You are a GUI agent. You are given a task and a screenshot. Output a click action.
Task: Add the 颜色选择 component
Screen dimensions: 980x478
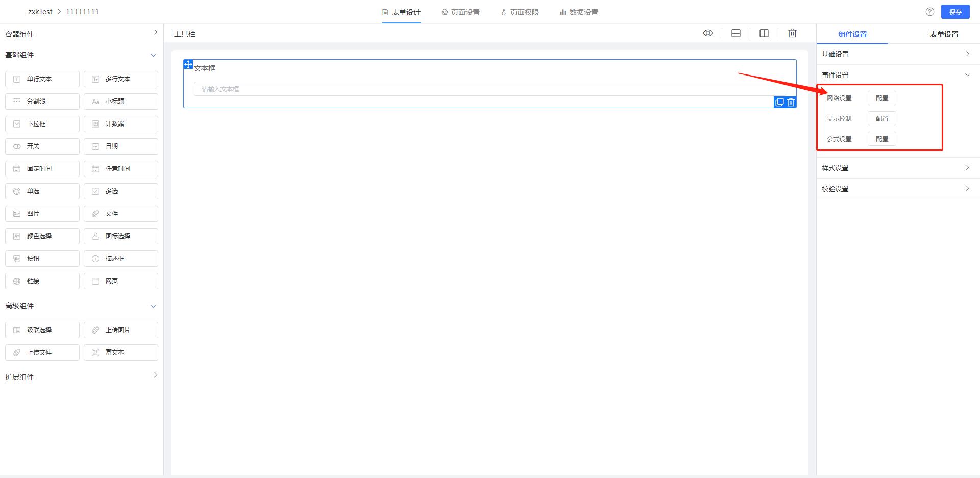coord(42,236)
